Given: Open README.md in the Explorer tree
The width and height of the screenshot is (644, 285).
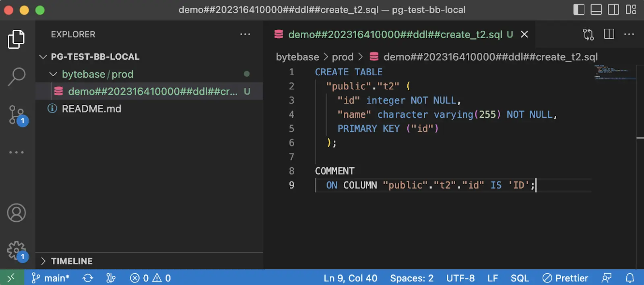Looking at the screenshot, I should point(149,109).
